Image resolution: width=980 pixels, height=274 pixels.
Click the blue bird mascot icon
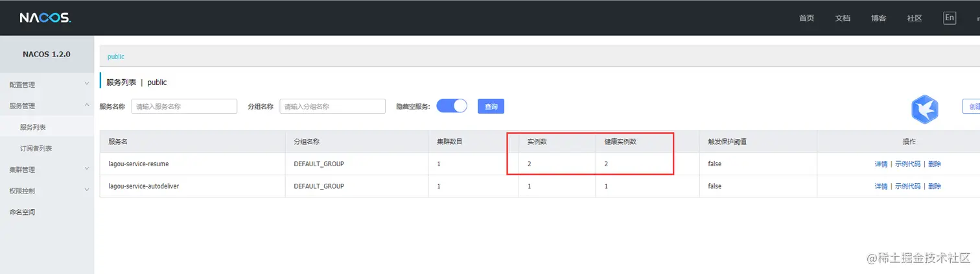click(x=925, y=109)
